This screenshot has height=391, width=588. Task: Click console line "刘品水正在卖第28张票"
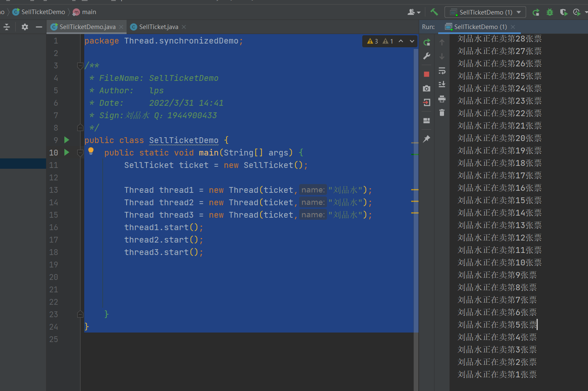pyautogui.click(x=500, y=39)
